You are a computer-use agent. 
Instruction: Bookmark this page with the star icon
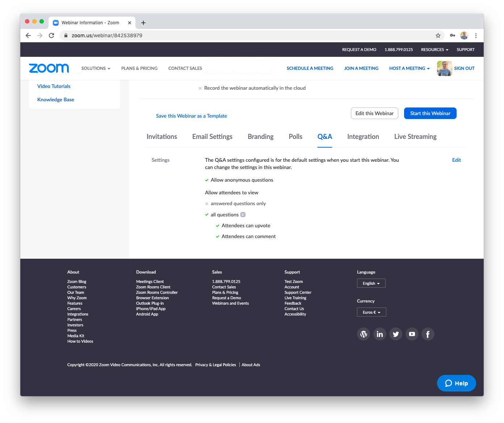(x=438, y=35)
